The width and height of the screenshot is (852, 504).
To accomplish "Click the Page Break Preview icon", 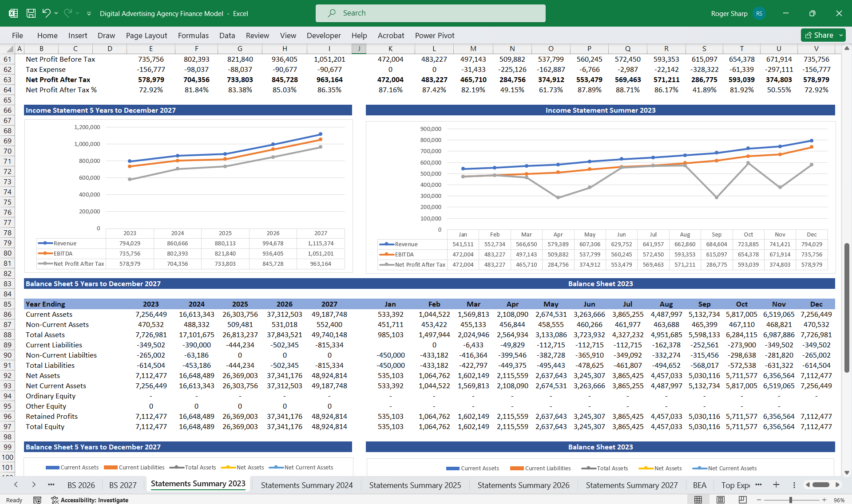I will 741,499.
